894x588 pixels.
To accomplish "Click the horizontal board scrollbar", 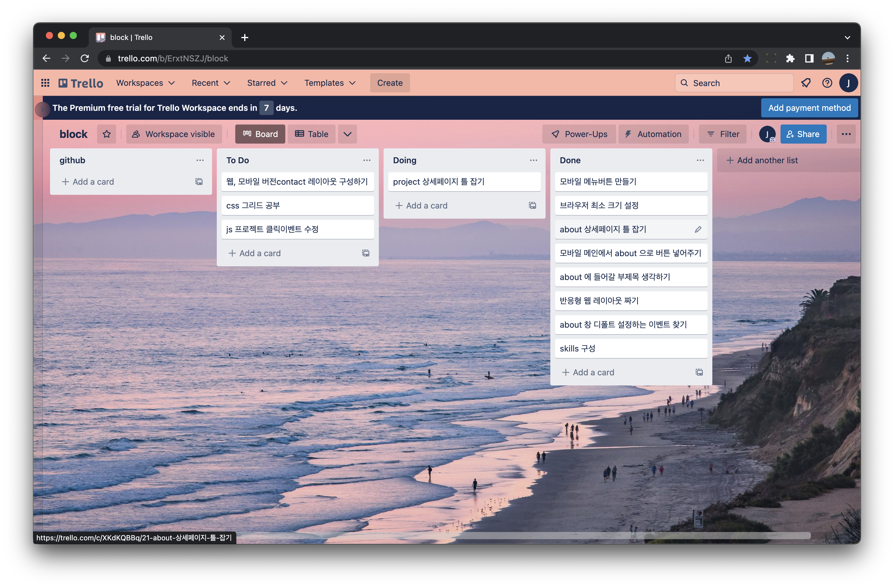I will [x=526, y=535].
